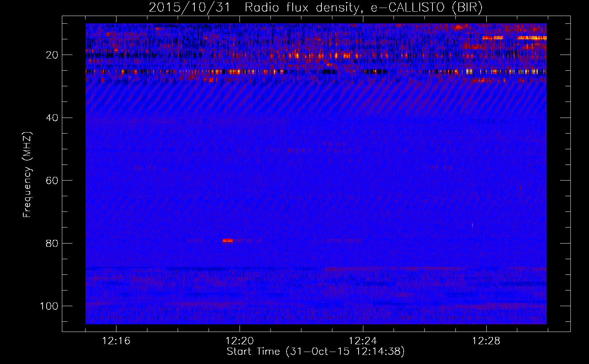The height and width of the screenshot is (364, 589).
Task: Click the 12:20 time tick label
Action: (x=240, y=341)
